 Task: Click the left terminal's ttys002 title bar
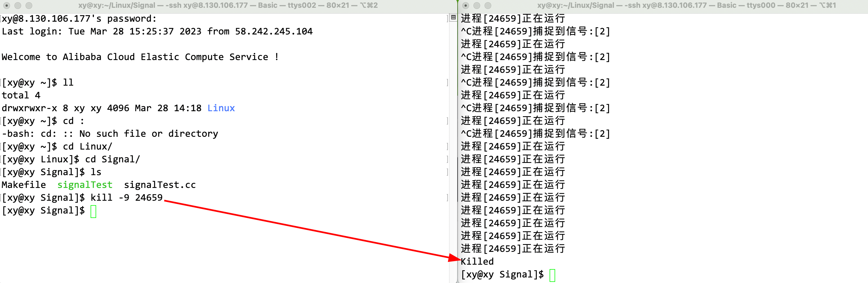coord(228,5)
